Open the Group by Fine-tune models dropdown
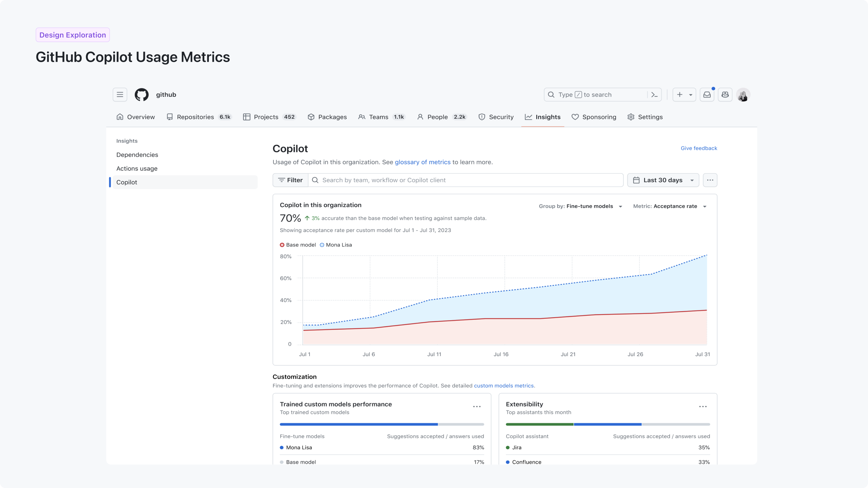Screen dimensions: 868x488 [x=580, y=206]
